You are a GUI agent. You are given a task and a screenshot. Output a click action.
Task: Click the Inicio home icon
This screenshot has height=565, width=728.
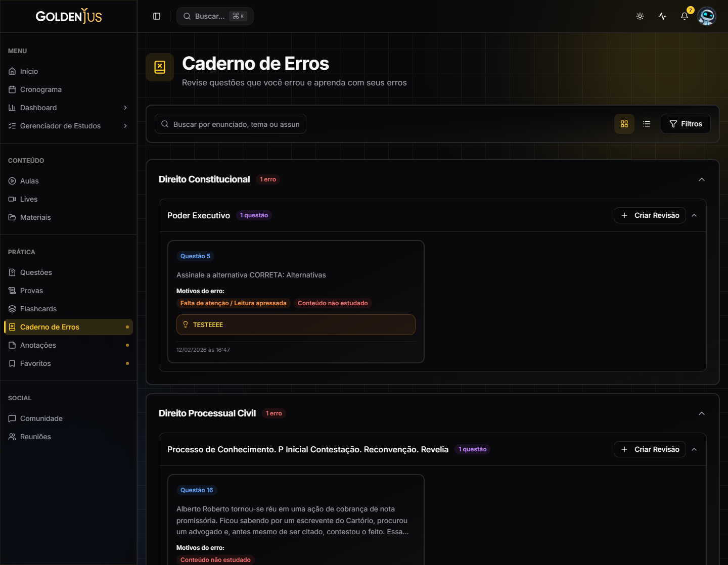[12, 71]
